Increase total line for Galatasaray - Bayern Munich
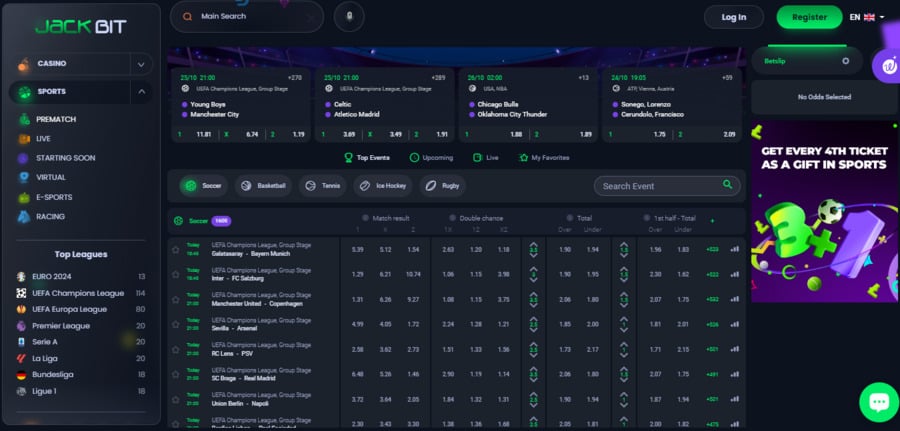The width and height of the screenshot is (900, 431). coord(533,244)
